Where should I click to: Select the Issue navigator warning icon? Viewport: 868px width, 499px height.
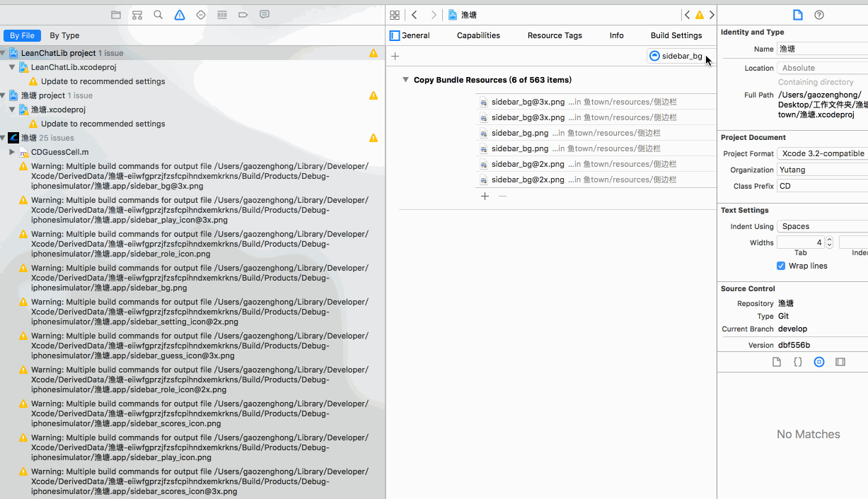(180, 15)
